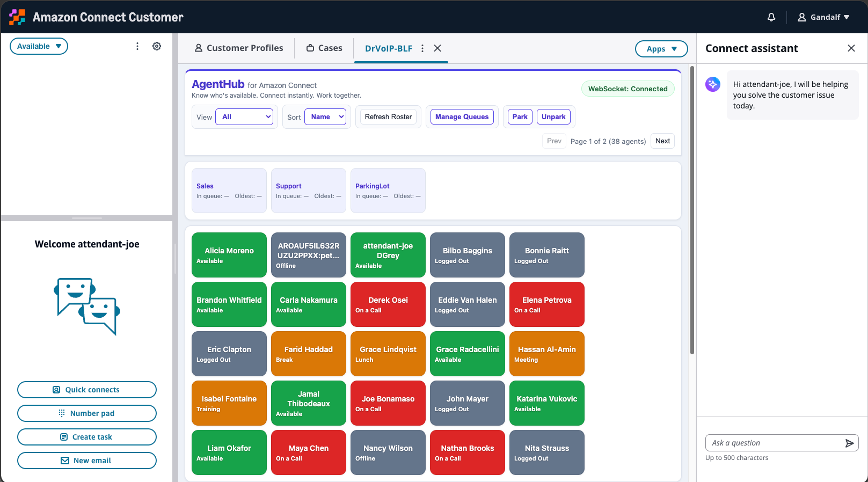This screenshot has width=868, height=482.
Task: Open Manage Queues
Action: [462, 117]
